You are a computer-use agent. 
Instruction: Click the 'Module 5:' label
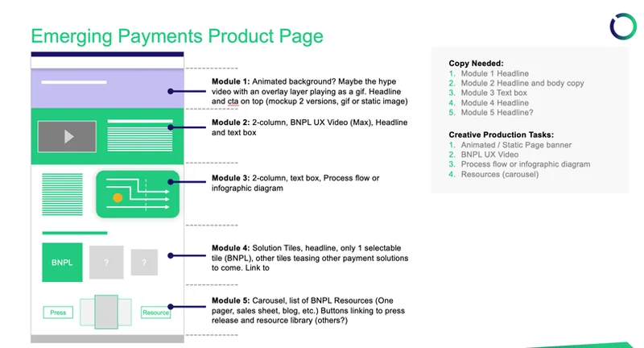click(x=230, y=300)
